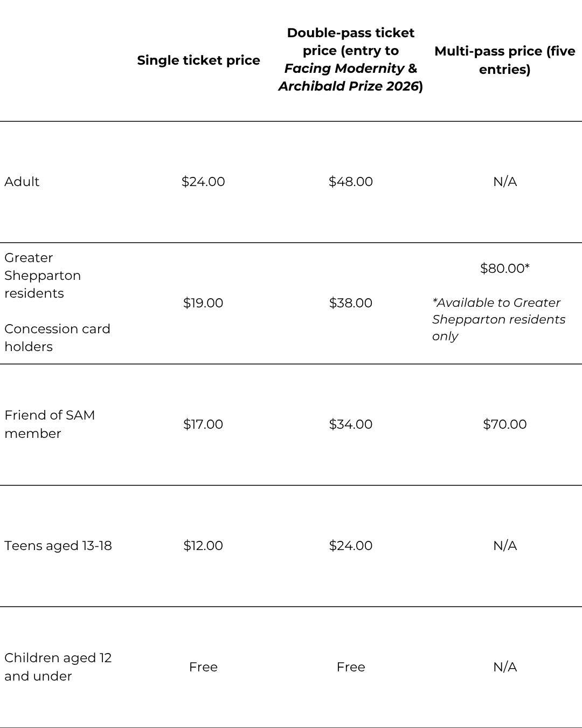This screenshot has width=582, height=728.
Task: Click the $70.00 Friend multi-pass price
Action: pyautogui.click(x=504, y=424)
